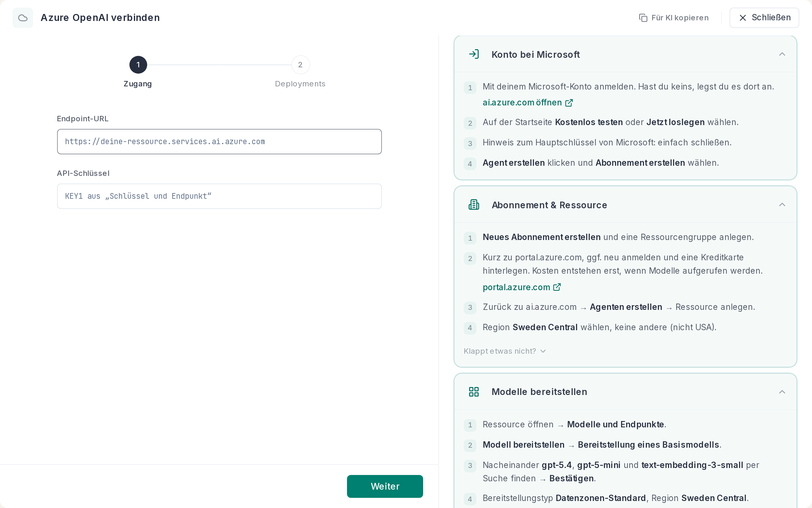Click the text text-embedding-3-small
Screen dimensions: 812x508
tap(692, 465)
